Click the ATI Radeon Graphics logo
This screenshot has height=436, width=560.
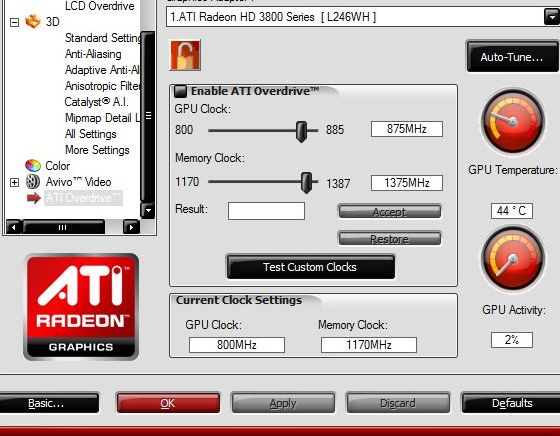tap(81, 307)
